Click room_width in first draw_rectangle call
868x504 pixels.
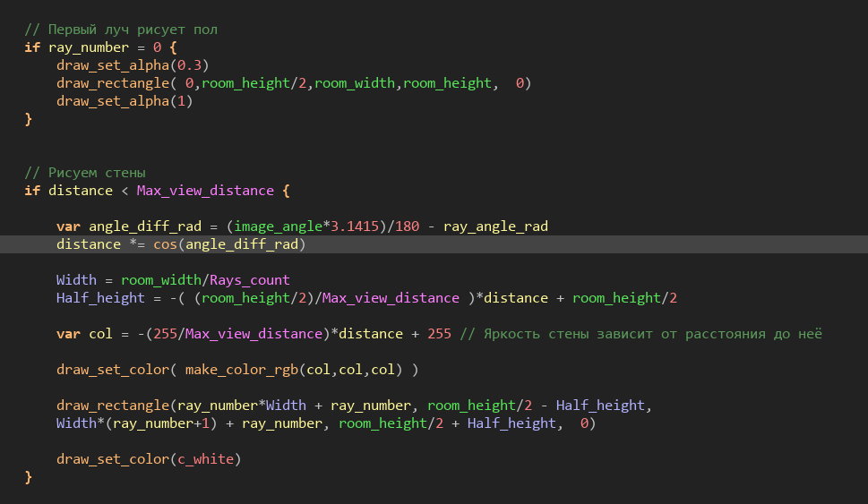point(355,83)
